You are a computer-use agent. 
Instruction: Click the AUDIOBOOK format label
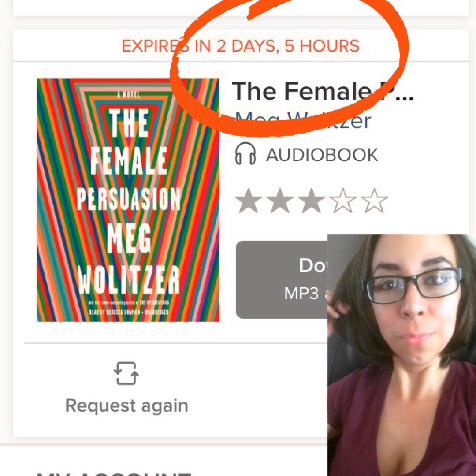(322, 155)
